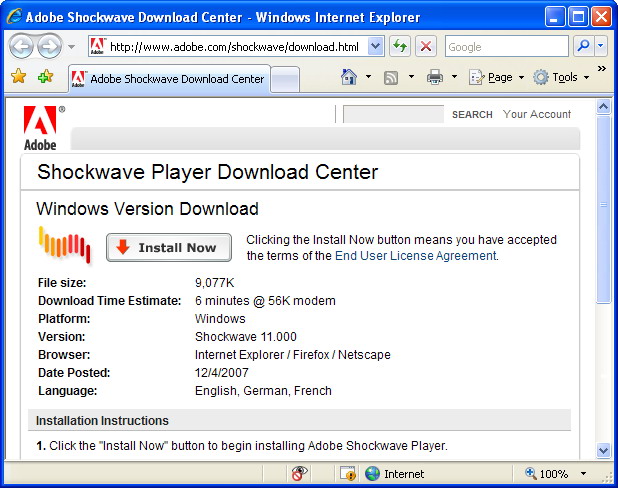Click the Back navigation arrow
Screen dimensions: 618x495
[x=22, y=46]
